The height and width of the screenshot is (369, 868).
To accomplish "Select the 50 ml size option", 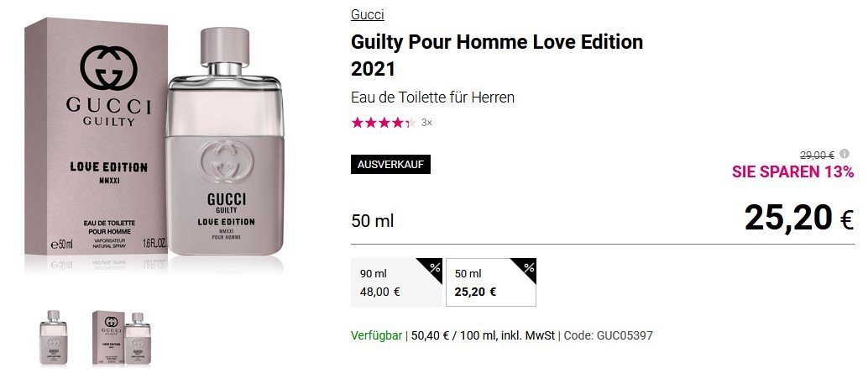I will click(x=491, y=282).
